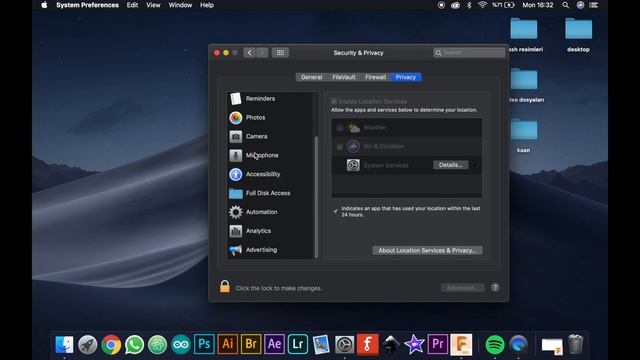
Task: Open Wi-Fi status menu
Action: click(x=482, y=5)
